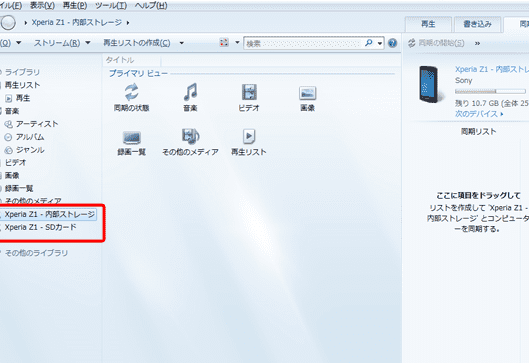This screenshot has width=529, height=363.
Task: Select Xperia Z1 - 内部ストレージ device
Action: coord(49,214)
